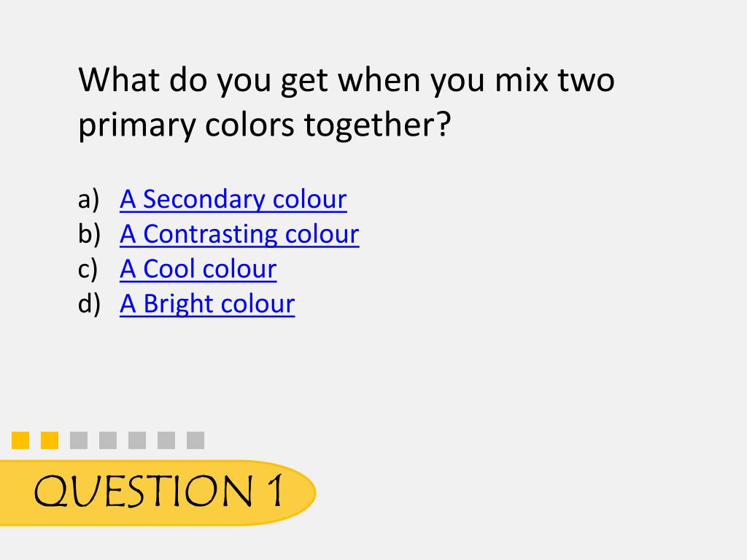This screenshot has height=560, width=747.
Task: Select the third progress square, first gray
Action: click(x=79, y=440)
